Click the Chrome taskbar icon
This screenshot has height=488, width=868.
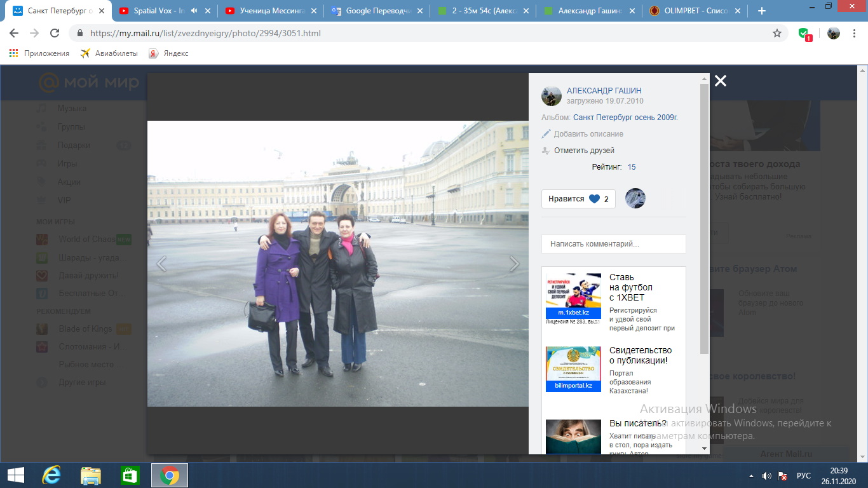pyautogui.click(x=170, y=475)
